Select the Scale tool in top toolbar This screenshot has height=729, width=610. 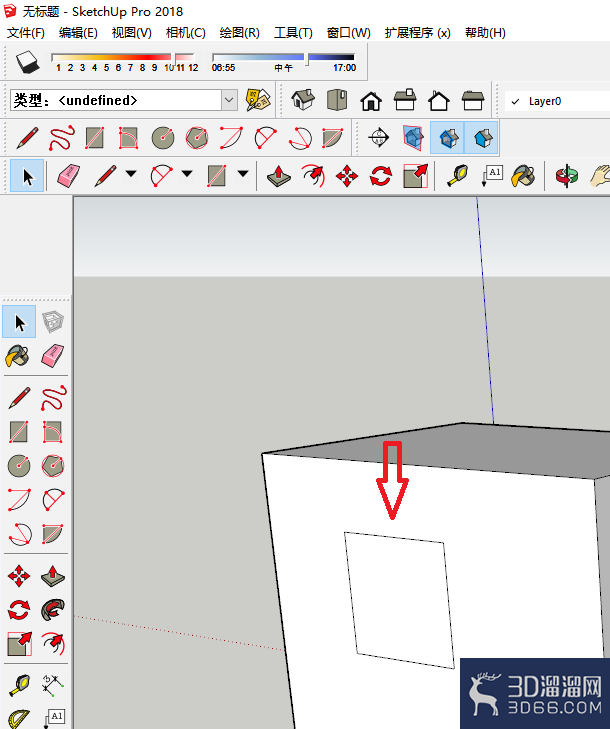click(415, 176)
